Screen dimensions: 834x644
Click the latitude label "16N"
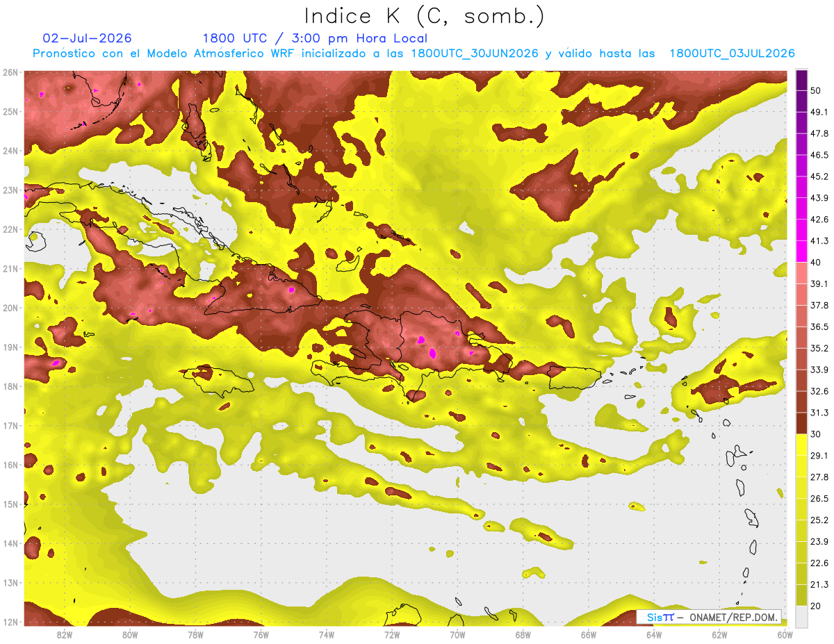point(10,465)
